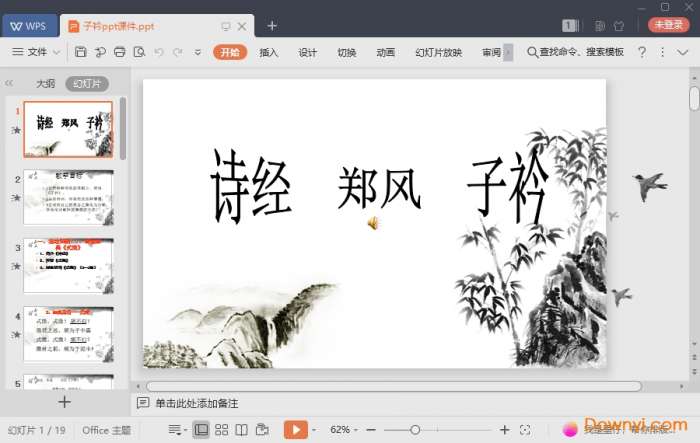Undo the last action

pos(158,52)
